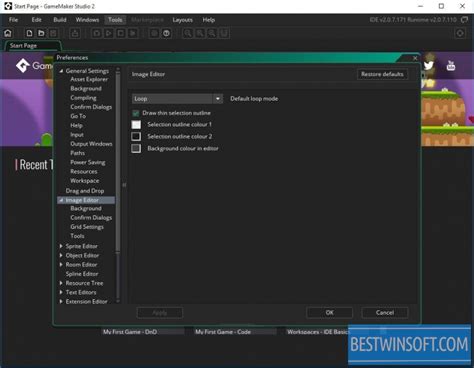Screen dimensions: 474x368
Task: Open Game Options from the toolbar
Action: point(154,33)
